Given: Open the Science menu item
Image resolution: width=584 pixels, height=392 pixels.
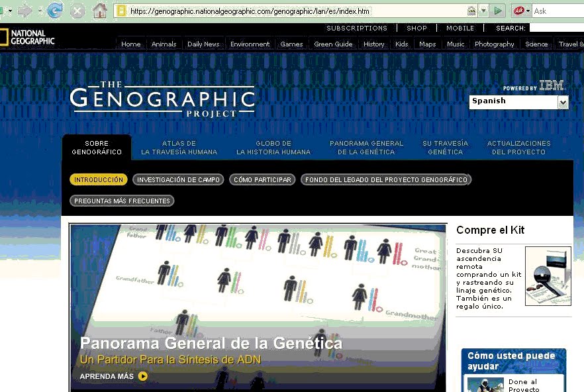Looking at the screenshot, I should coord(536,44).
